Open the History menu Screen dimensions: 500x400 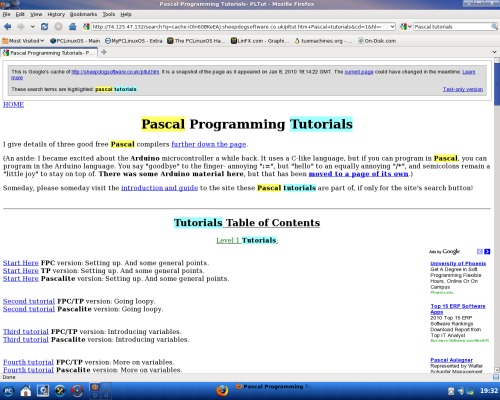click(56, 14)
